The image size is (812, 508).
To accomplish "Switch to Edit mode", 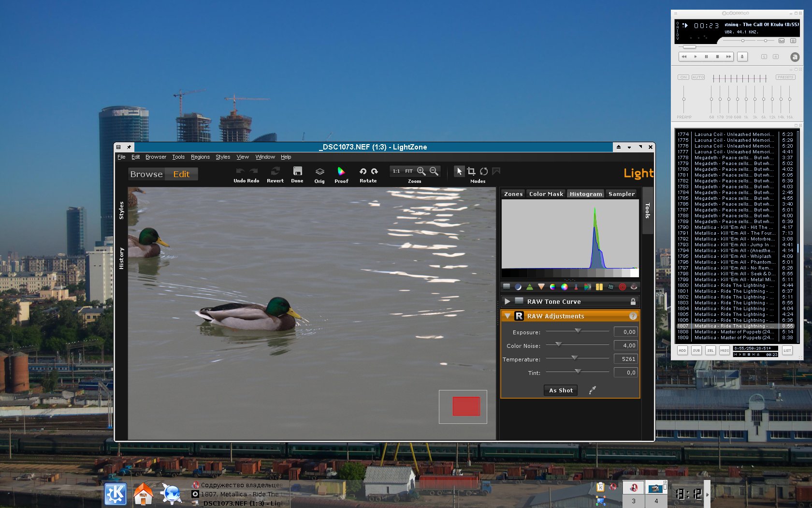I will (x=181, y=174).
